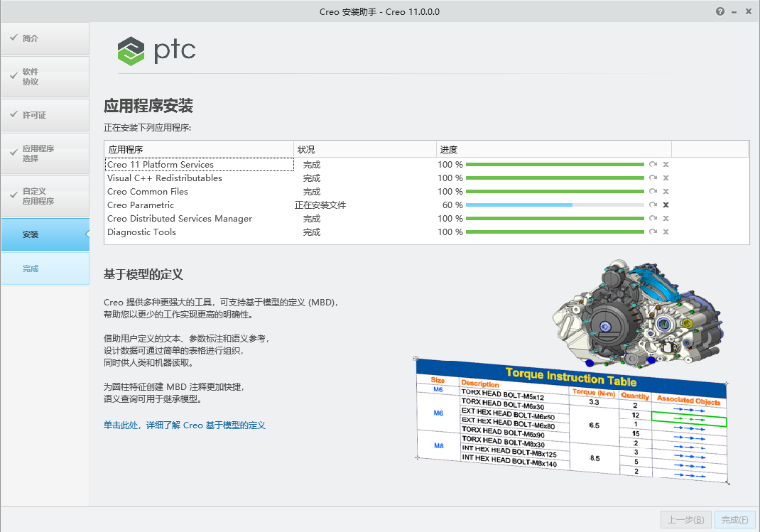Click cancel X for Creo Distributed Services Manager

(666, 219)
